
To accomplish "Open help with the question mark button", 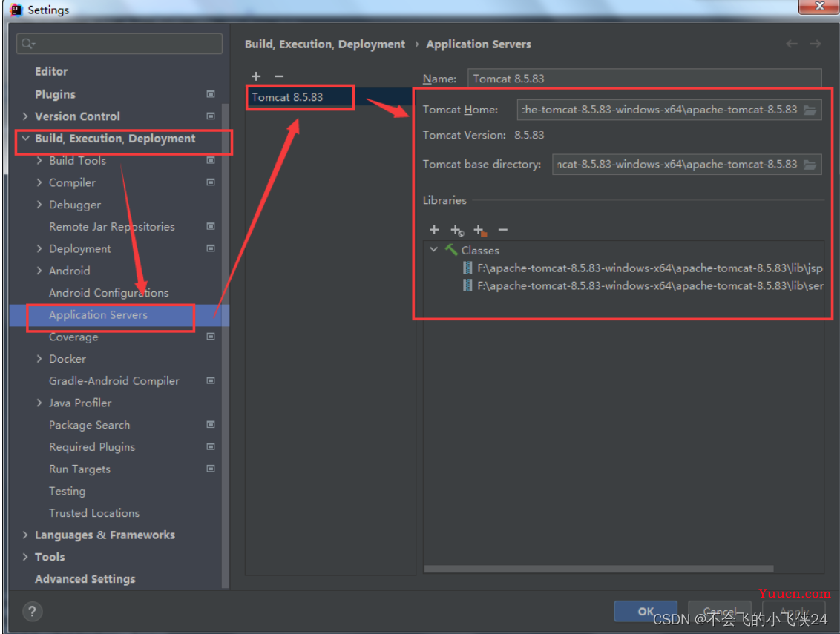I will click(x=32, y=611).
